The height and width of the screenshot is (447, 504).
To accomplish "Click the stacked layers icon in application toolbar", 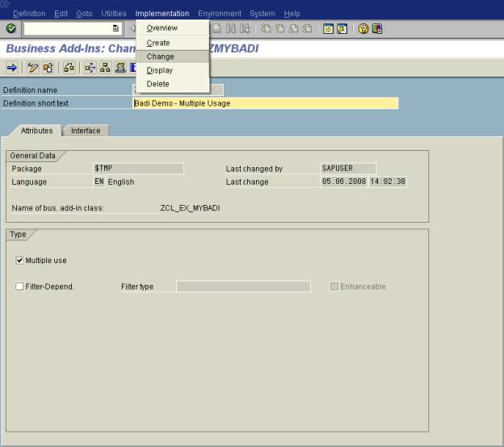I will pyautogui.click(x=120, y=68).
